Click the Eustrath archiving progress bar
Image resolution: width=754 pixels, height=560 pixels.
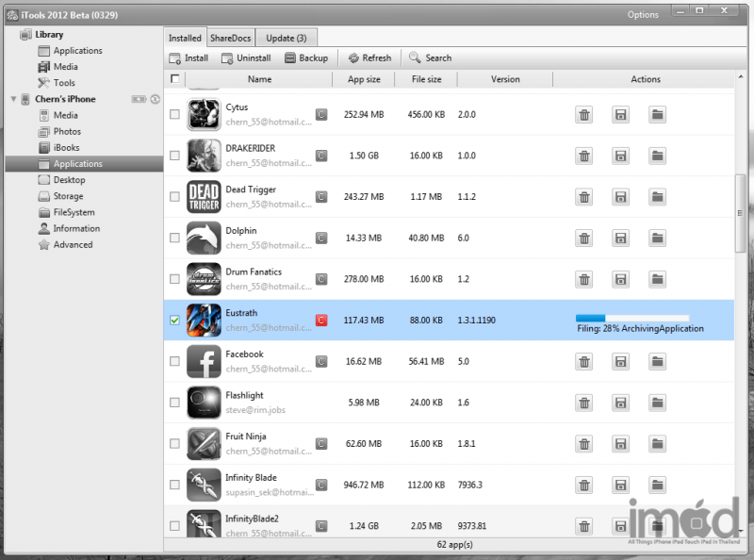(631, 318)
